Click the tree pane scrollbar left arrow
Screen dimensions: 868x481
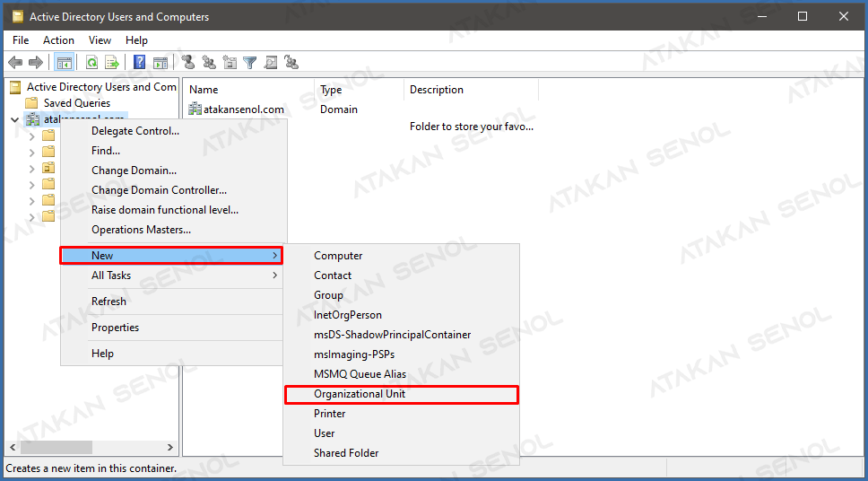click(13, 447)
